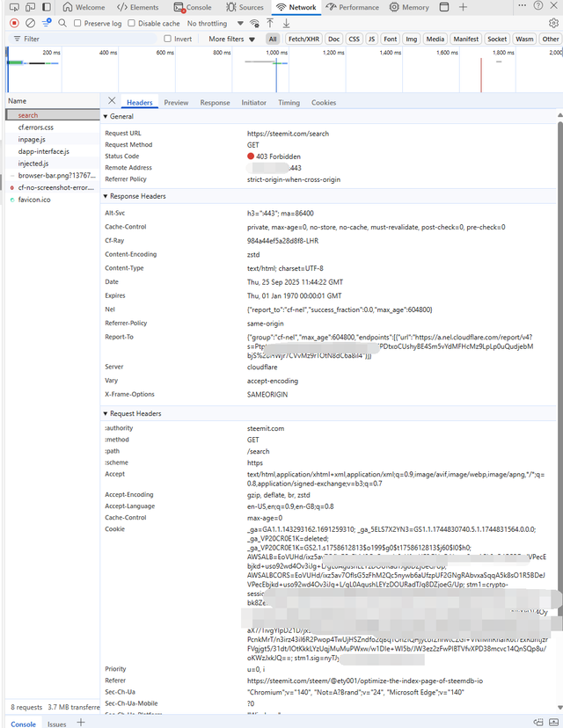The width and height of the screenshot is (563, 728).
Task: Add a drawer tab with plus
Action: [x=81, y=723]
